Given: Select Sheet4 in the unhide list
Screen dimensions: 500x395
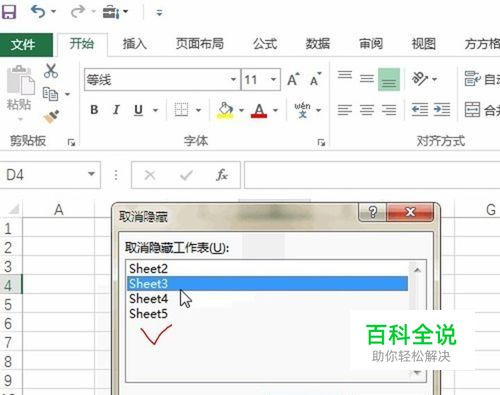Looking at the screenshot, I should point(267,298).
